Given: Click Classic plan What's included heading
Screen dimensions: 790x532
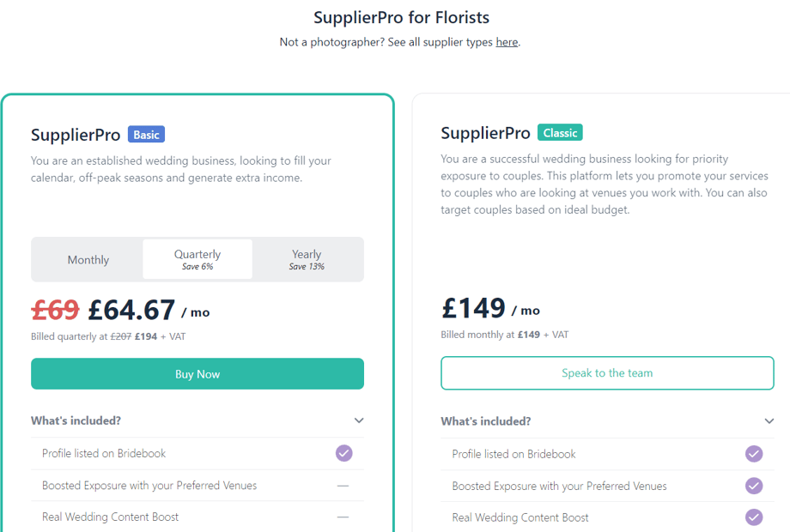Looking at the screenshot, I should (486, 420).
